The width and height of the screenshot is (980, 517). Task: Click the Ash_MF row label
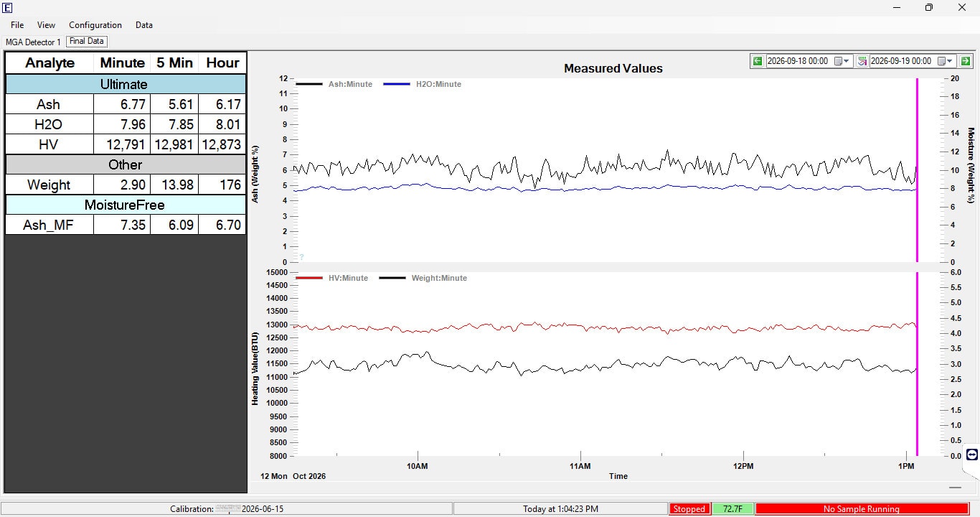[50, 225]
